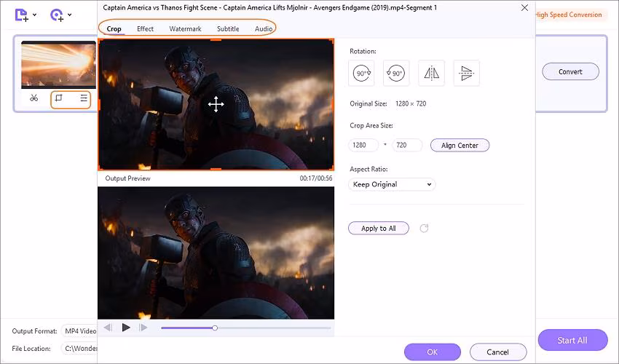Click the timecode 00:17/00:56

tap(316, 178)
